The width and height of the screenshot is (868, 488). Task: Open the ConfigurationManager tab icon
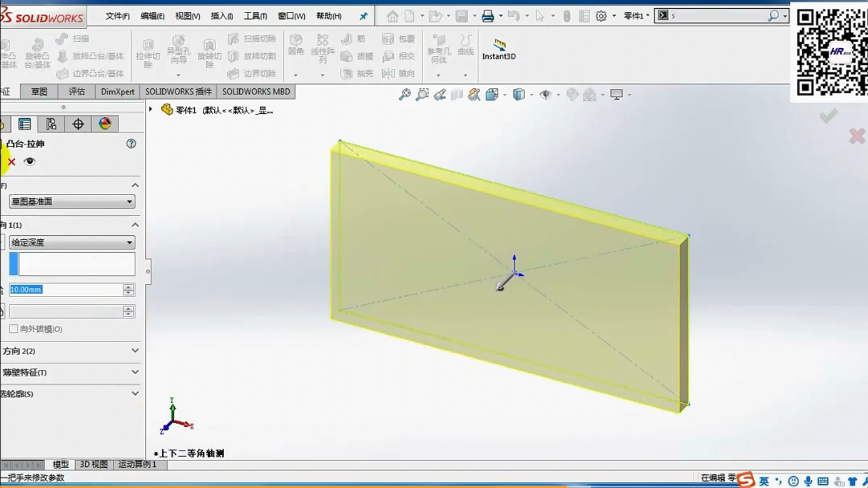tap(51, 124)
